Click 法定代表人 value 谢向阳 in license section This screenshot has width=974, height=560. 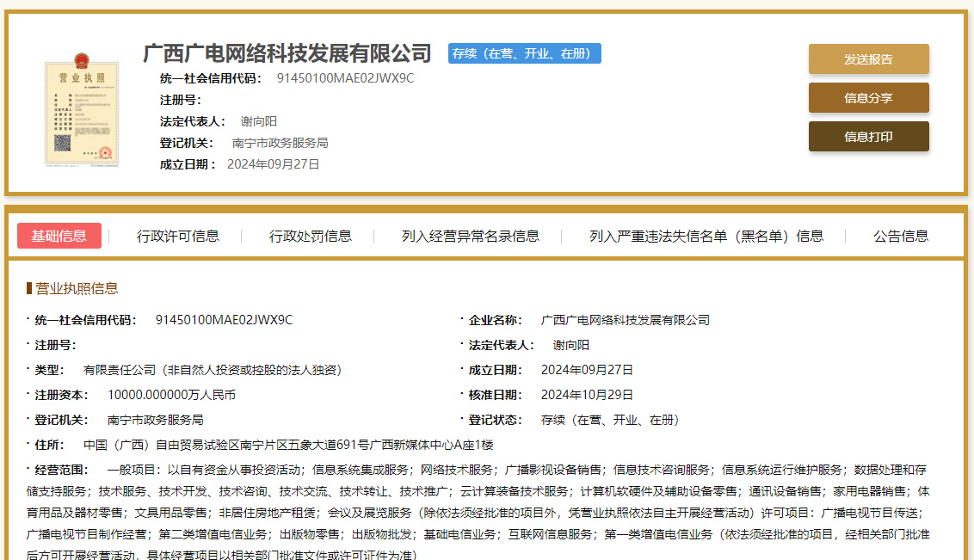click(570, 345)
